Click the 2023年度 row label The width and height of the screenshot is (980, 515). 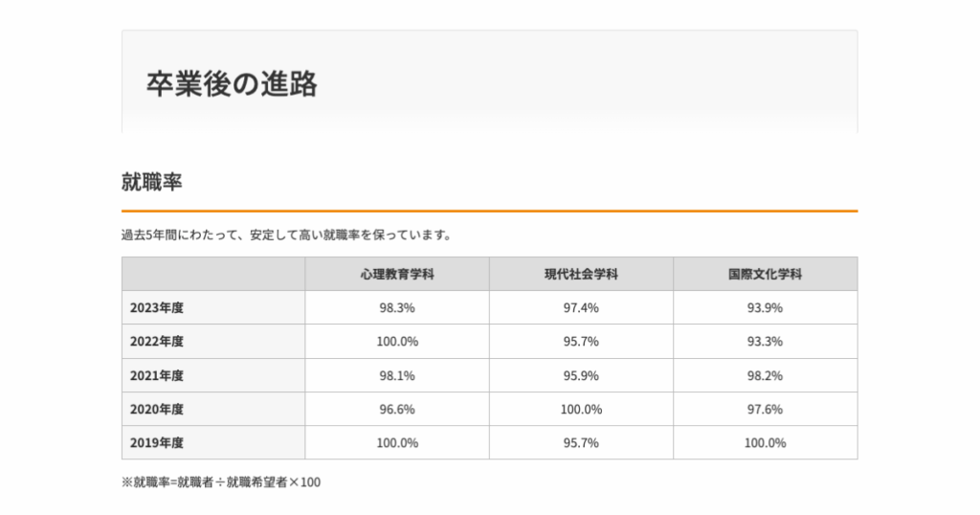point(157,307)
